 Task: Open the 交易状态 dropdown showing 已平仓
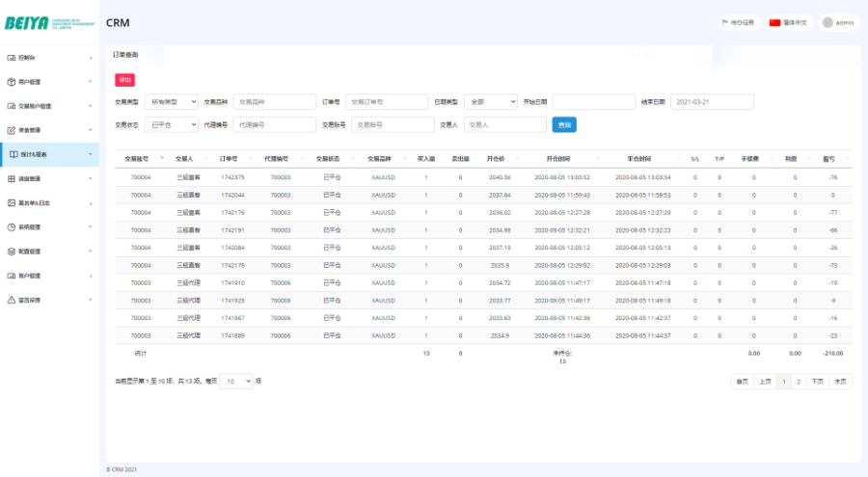172,124
